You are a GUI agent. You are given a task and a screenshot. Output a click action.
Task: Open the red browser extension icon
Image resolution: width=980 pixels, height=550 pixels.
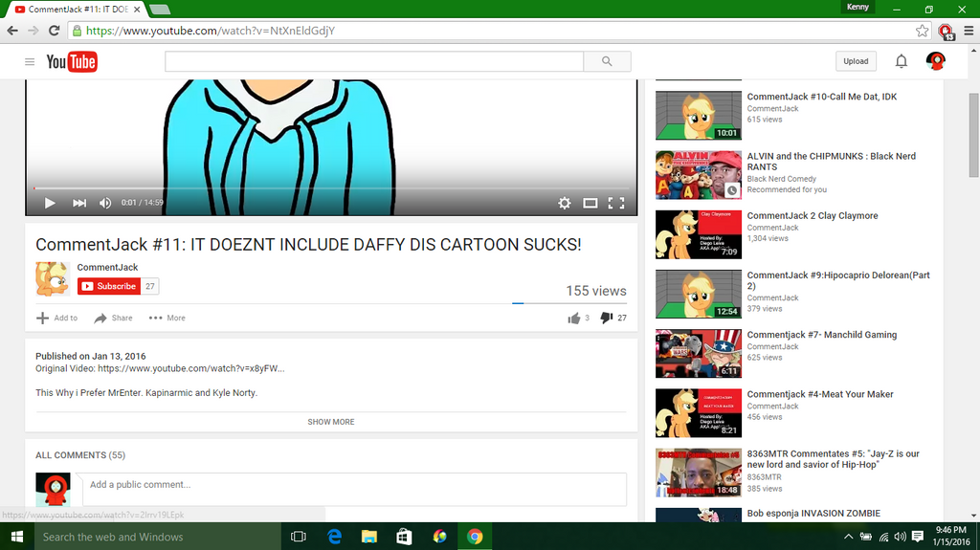[x=946, y=31]
